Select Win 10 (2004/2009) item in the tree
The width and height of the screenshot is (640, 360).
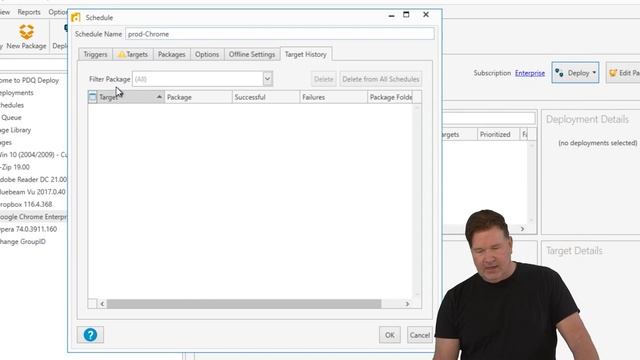point(33,155)
